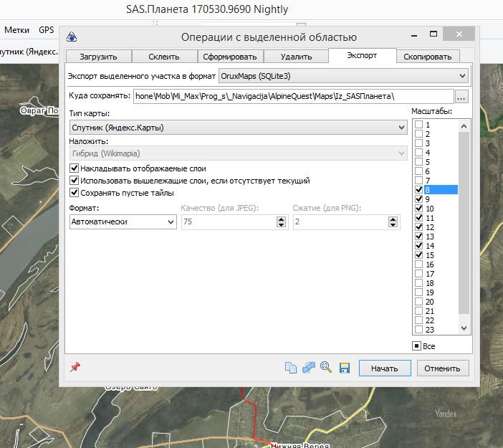
Task: Click the dialog title bar app icon
Action: click(72, 37)
